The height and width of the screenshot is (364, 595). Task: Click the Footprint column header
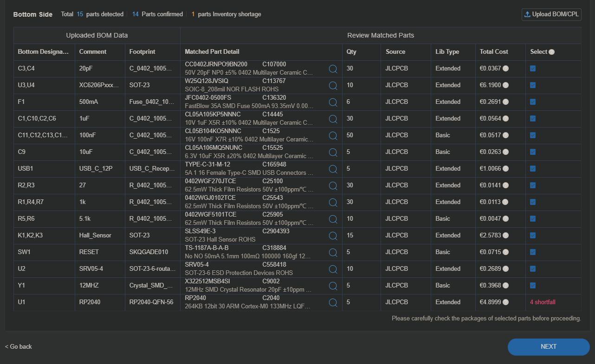[142, 52]
